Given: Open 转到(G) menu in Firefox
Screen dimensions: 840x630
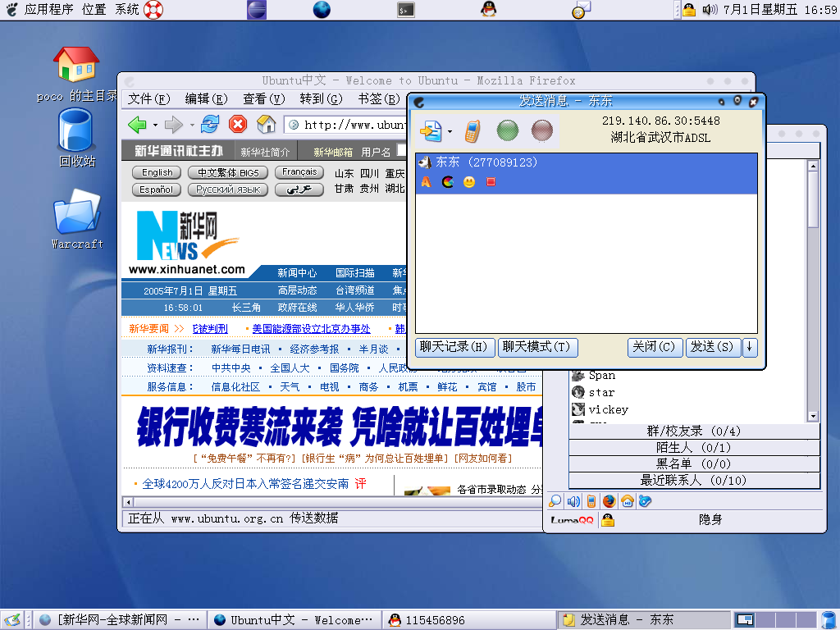Looking at the screenshot, I should click(x=321, y=99).
